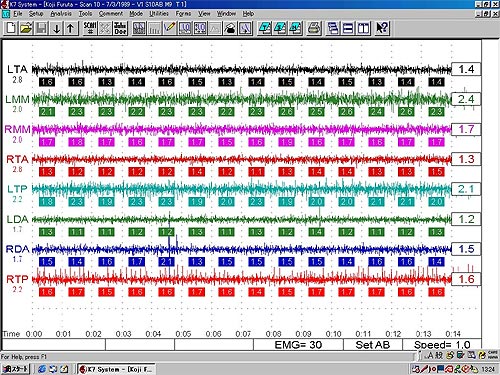
Task: Click the New file icon
Action: click(11, 28)
